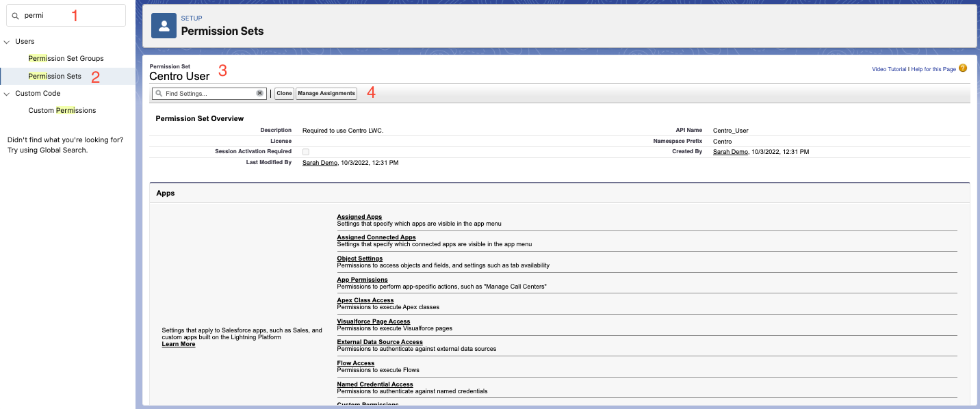
Task: Open the Assigned Apps settings link
Action: tap(359, 217)
